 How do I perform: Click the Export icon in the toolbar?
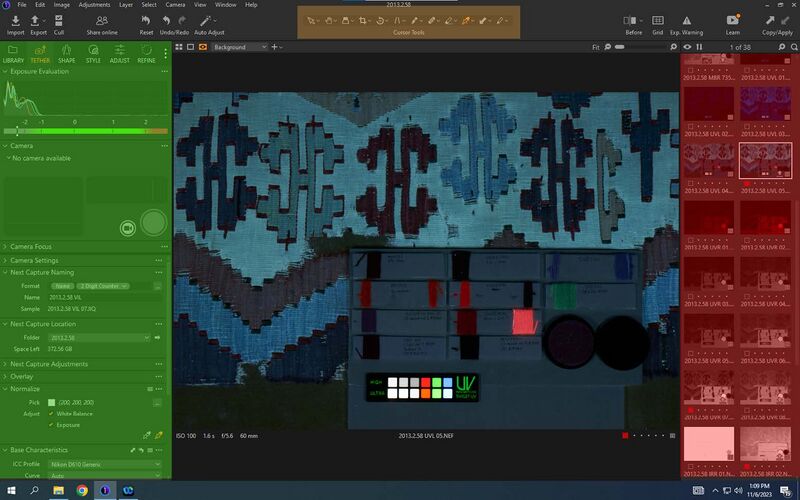pos(35,20)
